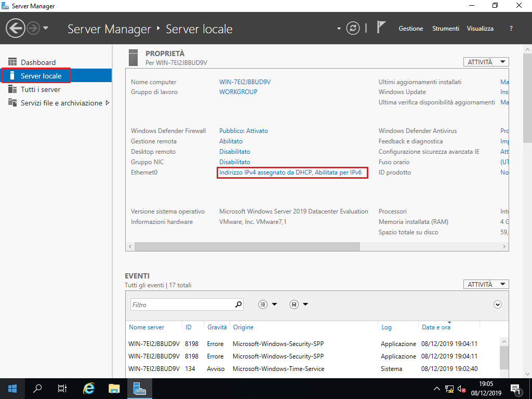Sort events by Nome server column
The image size is (532, 399).
(x=146, y=327)
